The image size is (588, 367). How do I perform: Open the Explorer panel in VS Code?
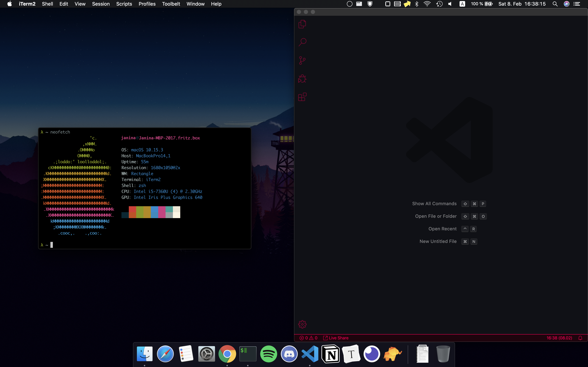302,24
